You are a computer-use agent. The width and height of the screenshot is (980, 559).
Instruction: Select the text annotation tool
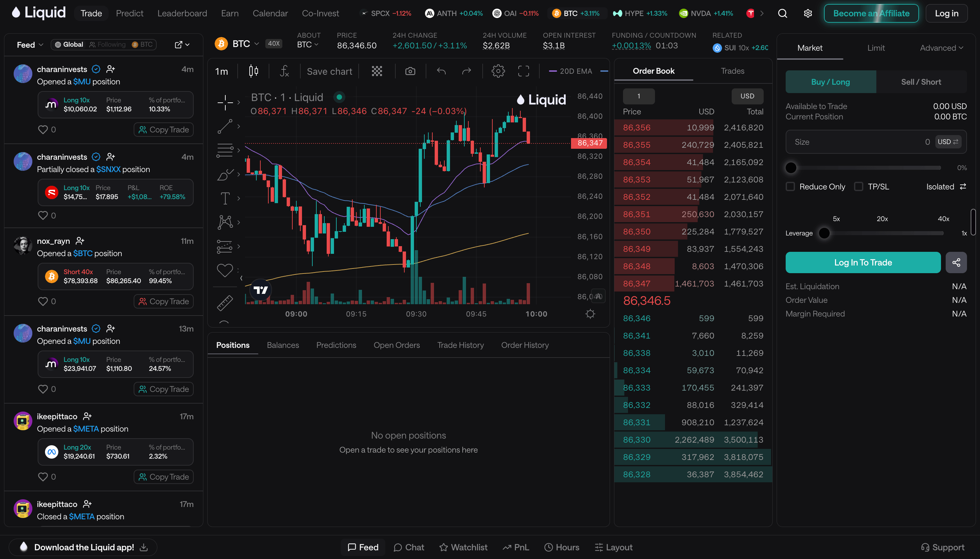coord(225,198)
